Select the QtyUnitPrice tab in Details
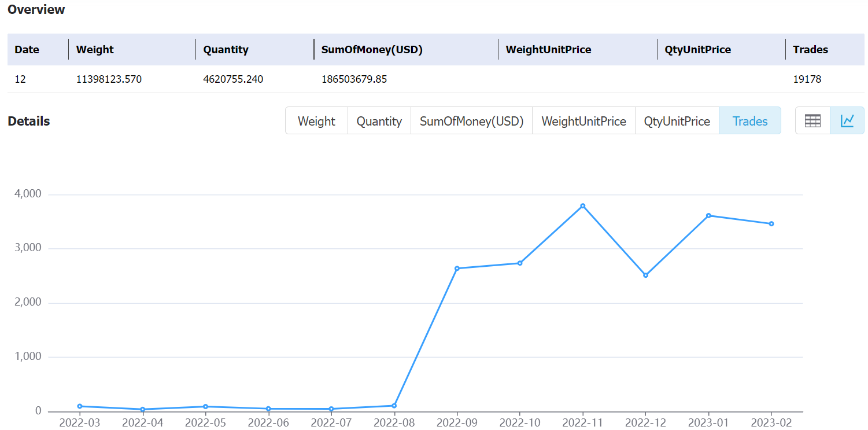 [x=677, y=121]
